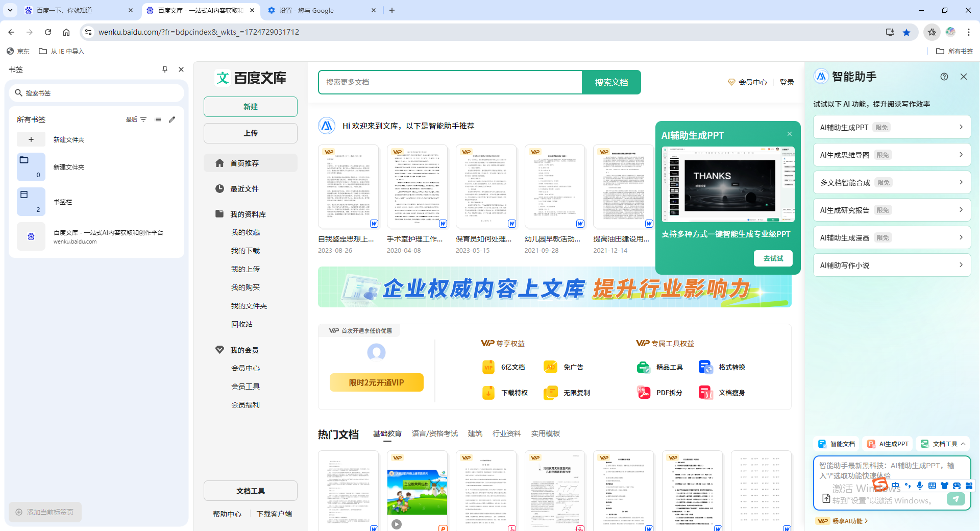Open 百度文库 bookmark entry
This screenshot has width=980, height=531.
coord(96,236)
